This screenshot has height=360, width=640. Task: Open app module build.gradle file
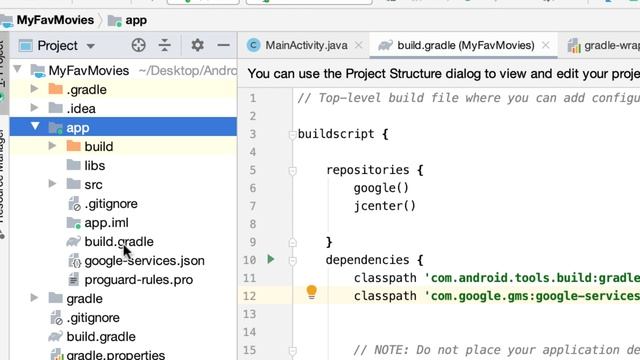tap(119, 242)
